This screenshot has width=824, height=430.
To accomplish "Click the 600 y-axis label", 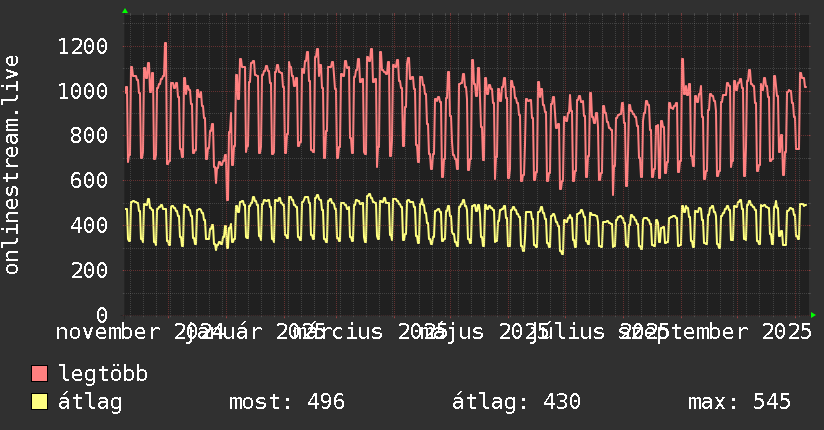I will click(x=89, y=180).
